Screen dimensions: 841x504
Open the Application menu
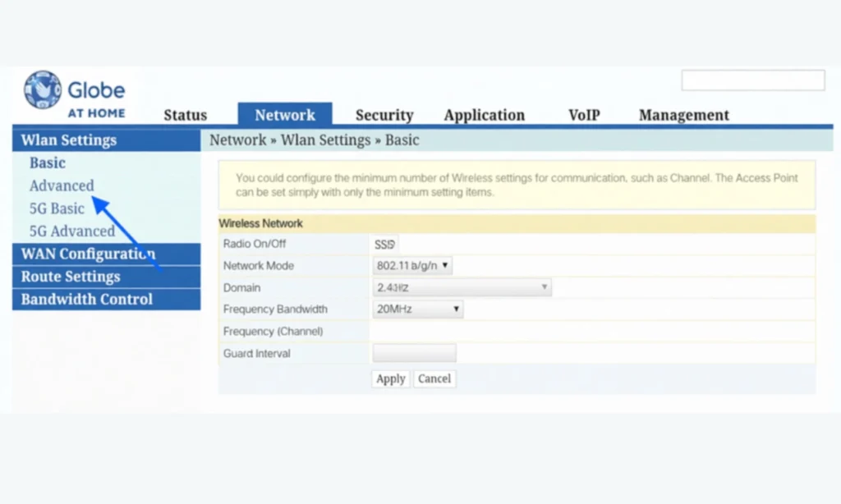[x=485, y=115]
